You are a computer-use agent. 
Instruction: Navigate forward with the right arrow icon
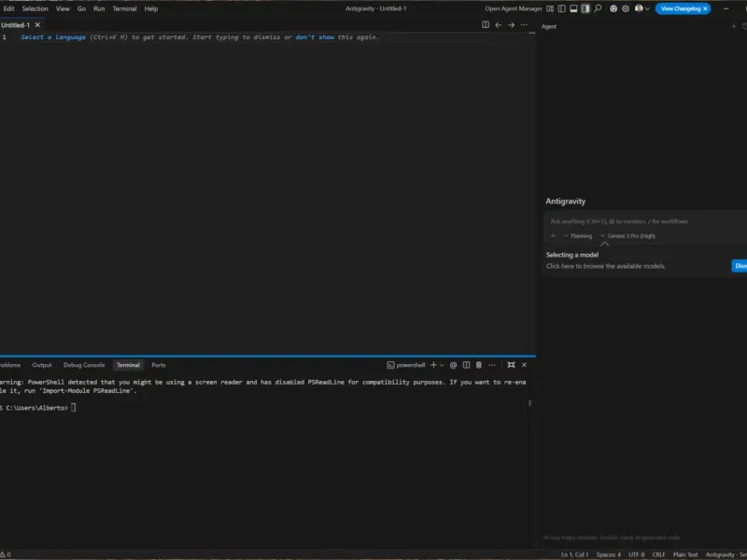pyautogui.click(x=511, y=25)
